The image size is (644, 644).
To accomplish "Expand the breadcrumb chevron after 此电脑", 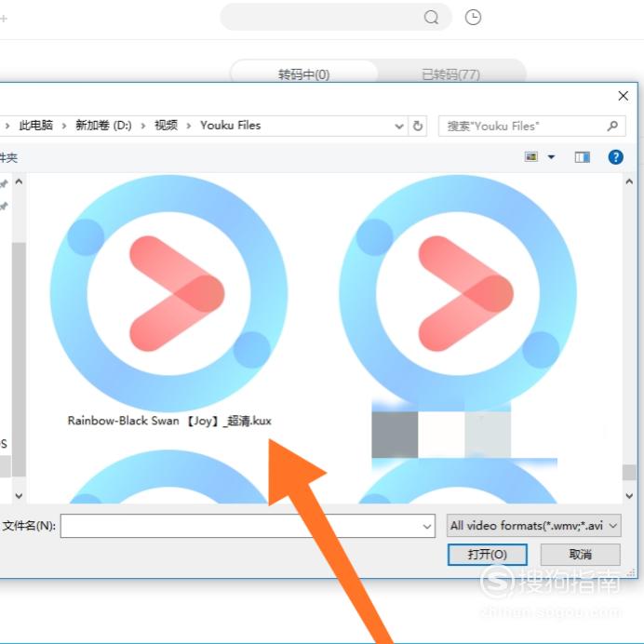I will pyautogui.click(x=64, y=126).
